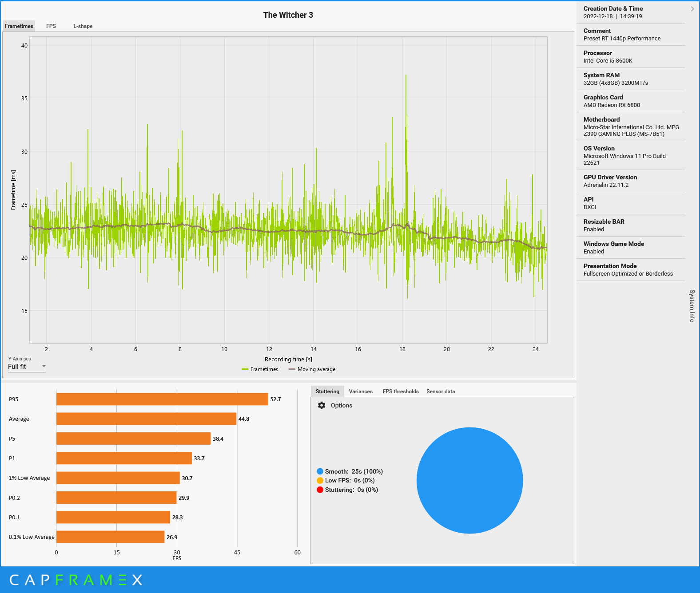Click '32GB (4x8GB) 3200MT/s' RAM text

(616, 83)
